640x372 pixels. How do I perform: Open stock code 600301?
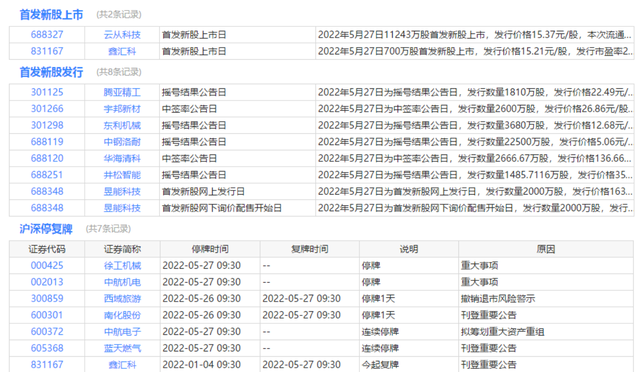pyautogui.click(x=47, y=315)
